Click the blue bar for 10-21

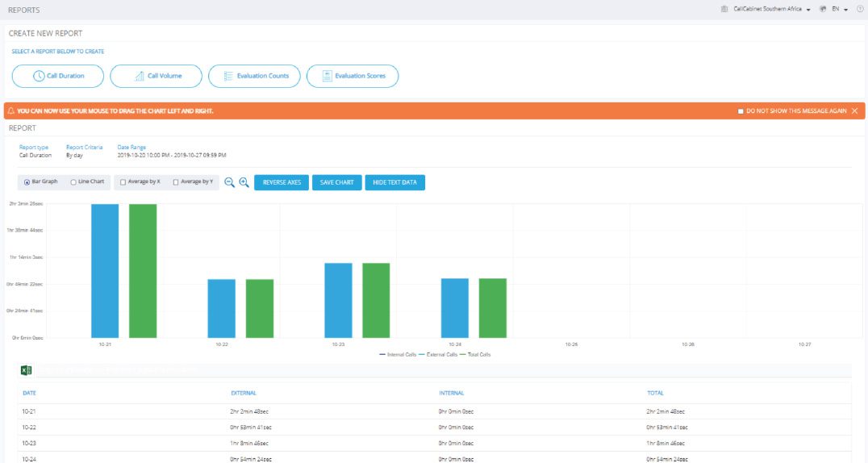coord(105,271)
